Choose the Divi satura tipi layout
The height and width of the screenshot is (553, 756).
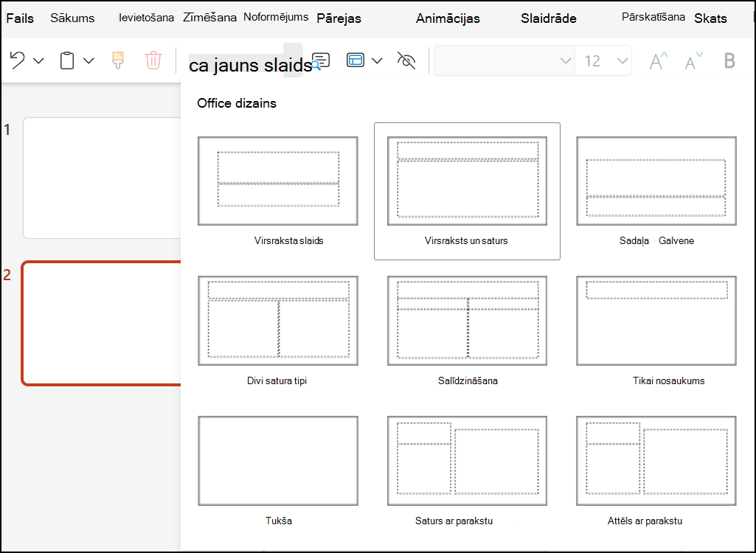(278, 331)
